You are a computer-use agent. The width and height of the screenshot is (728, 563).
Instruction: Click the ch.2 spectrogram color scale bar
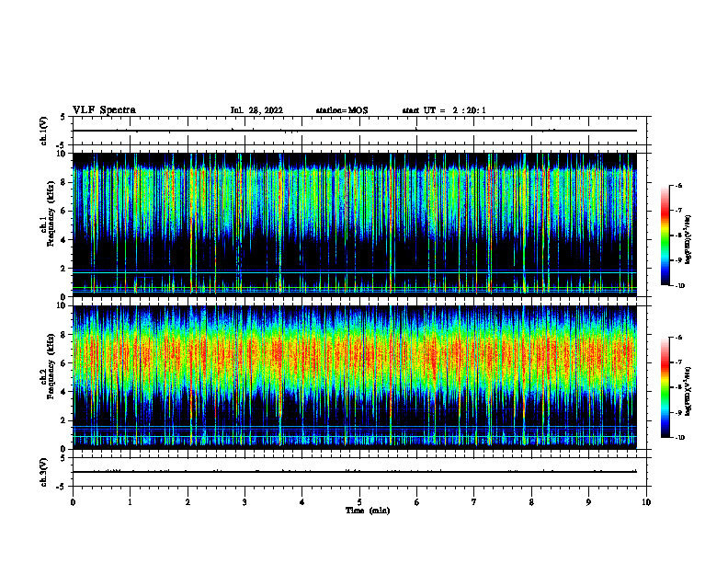tap(665, 387)
